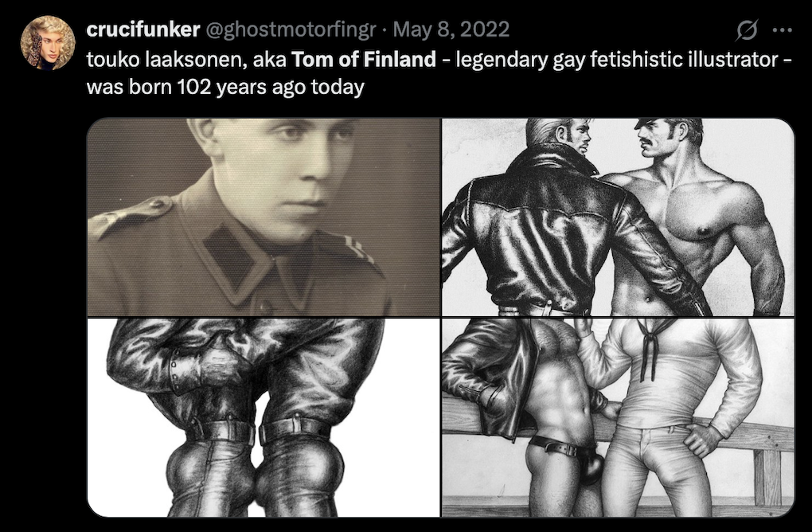The width and height of the screenshot is (812, 532).
Task: Open the sepia soldier portrait photo
Action: click(x=264, y=217)
